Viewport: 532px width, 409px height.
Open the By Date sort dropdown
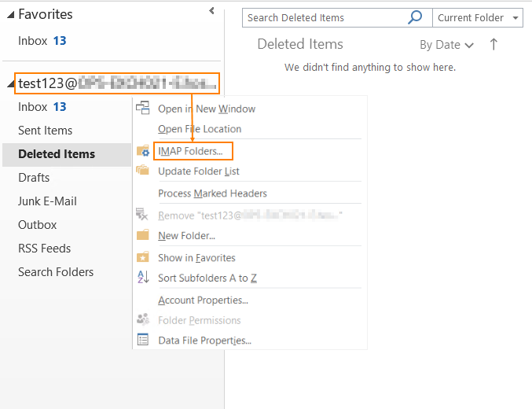446,45
